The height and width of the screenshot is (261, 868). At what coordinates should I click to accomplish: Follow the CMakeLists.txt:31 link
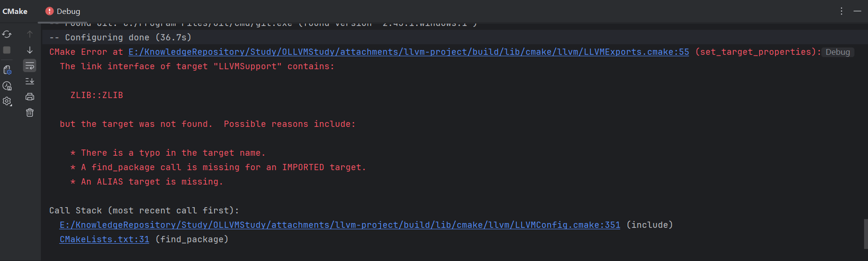(104, 239)
